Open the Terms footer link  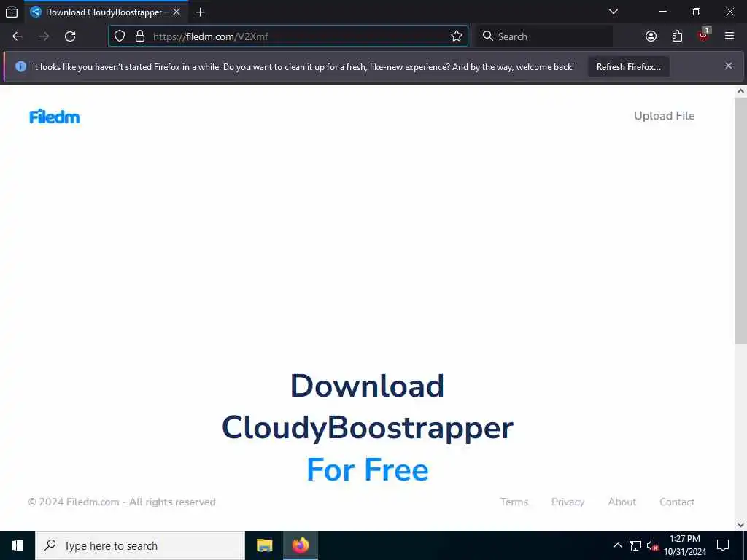514,502
